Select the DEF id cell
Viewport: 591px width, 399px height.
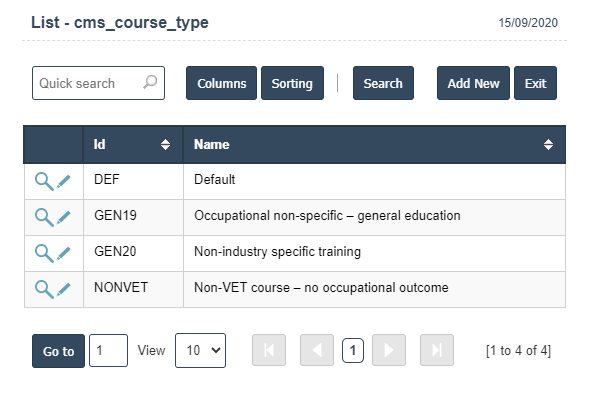pos(133,182)
